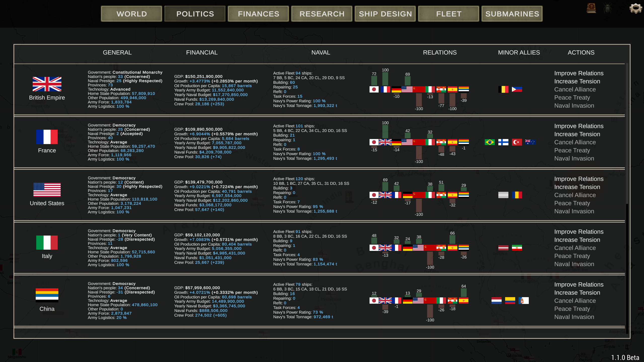Click Cancel Alliance for Italy

coord(575,248)
